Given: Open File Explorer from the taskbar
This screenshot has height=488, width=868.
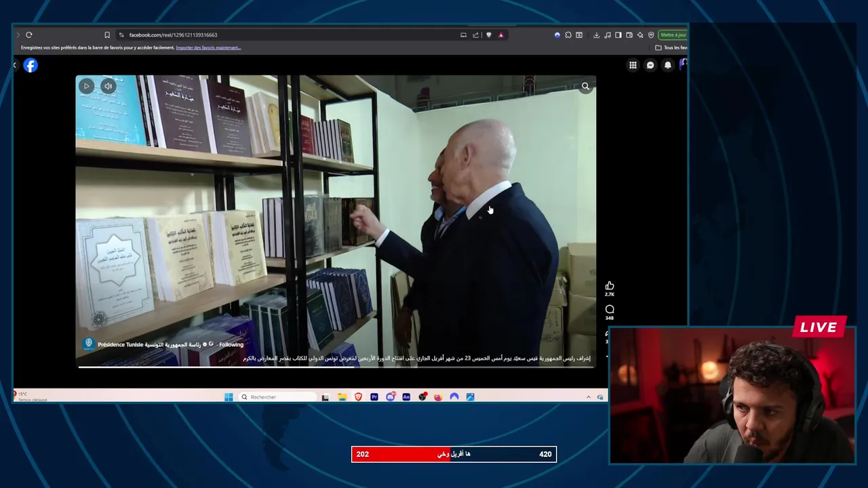Looking at the screenshot, I should pyautogui.click(x=342, y=397).
